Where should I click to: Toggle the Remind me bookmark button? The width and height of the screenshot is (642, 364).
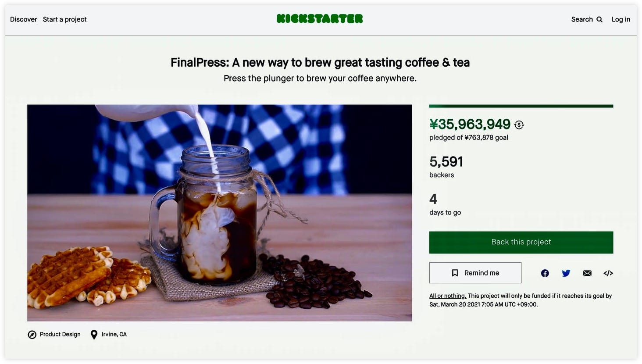(475, 273)
